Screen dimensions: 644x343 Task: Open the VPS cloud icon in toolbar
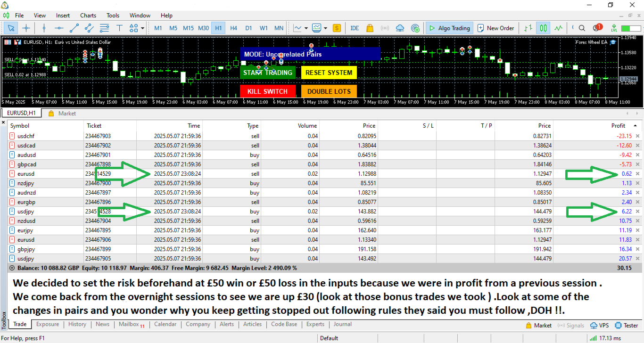pos(400,28)
